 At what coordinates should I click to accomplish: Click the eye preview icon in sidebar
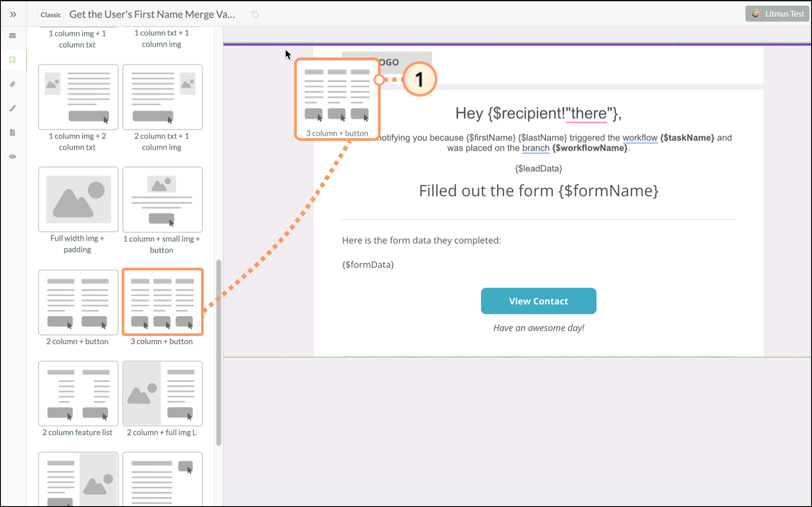tap(13, 156)
